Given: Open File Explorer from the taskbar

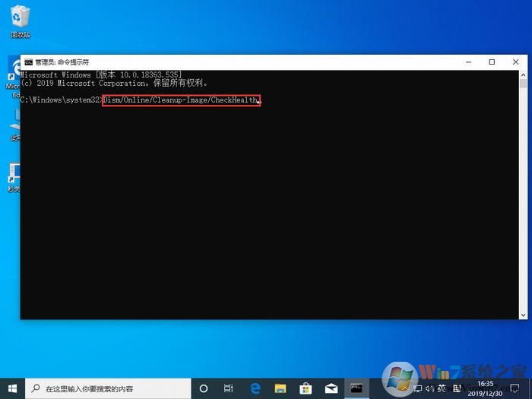Looking at the screenshot, I should coord(280,388).
